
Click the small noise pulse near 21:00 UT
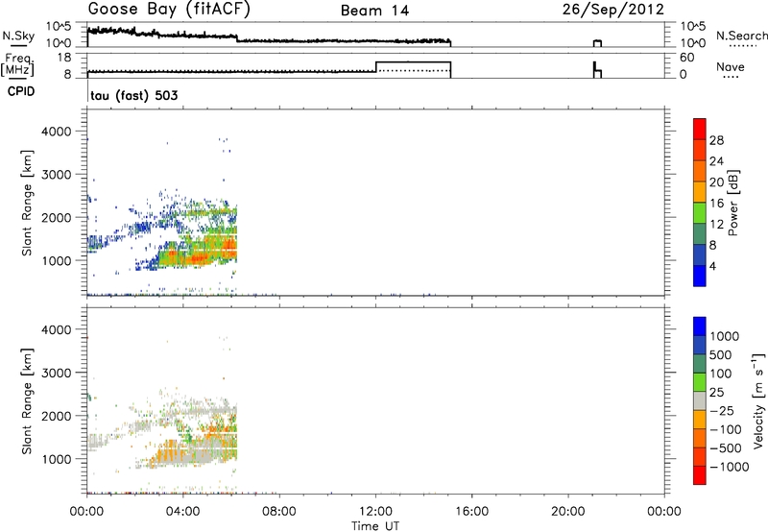tap(597, 43)
